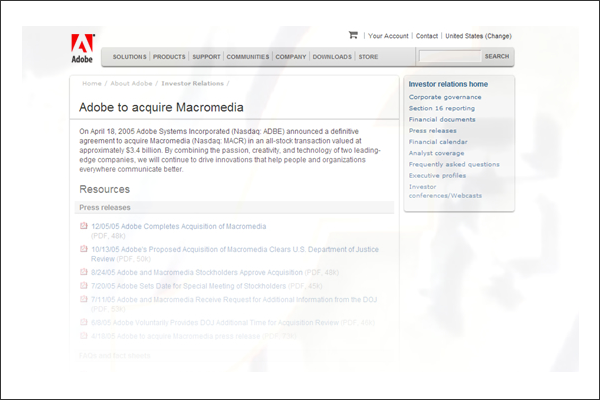
Task: Click PDF icon beside 4/18/05 press release
Action: pyautogui.click(x=83, y=336)
